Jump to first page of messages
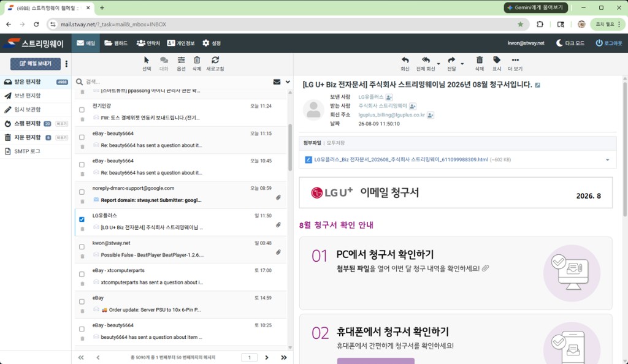The height and width of the screenshot is (364, 628). click(x=81, y=358)
